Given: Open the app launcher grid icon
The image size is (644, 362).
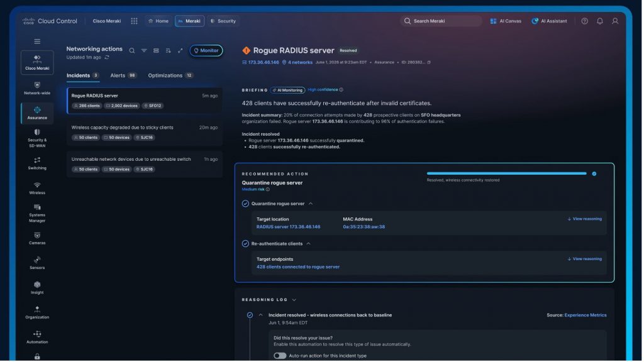Looking at the screenshot, I should (135, 21).
